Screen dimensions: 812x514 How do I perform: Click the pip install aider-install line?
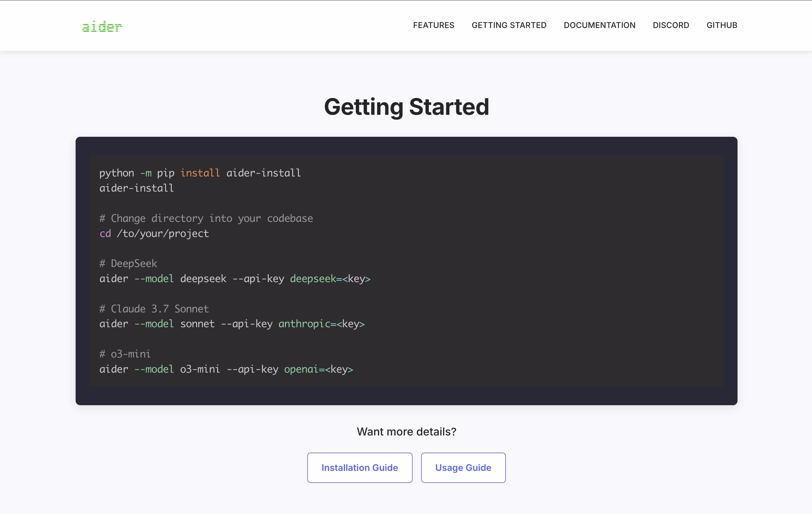pos(200,173)
